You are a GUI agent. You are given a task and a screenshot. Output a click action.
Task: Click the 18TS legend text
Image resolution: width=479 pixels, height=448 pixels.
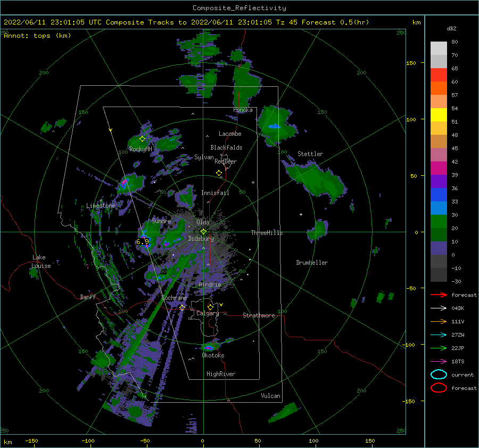pos(458,362)
